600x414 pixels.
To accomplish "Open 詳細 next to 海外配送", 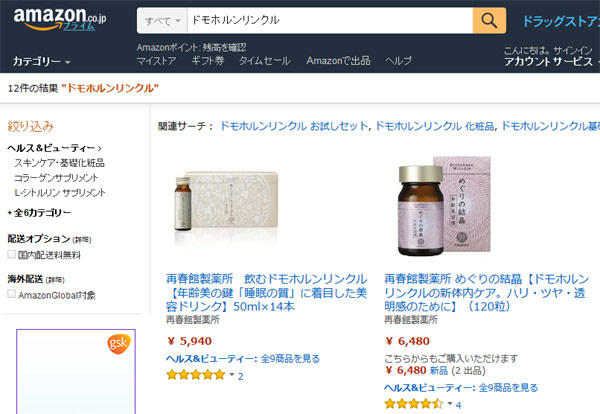I will click(55, 280).
